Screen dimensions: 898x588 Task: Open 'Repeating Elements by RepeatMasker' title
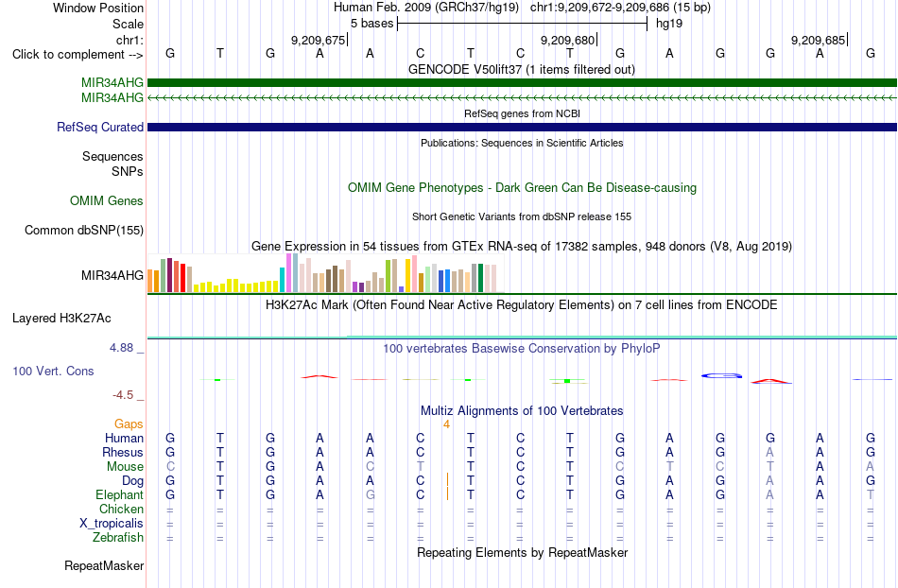pyautogui.click(x=522, y=552)
